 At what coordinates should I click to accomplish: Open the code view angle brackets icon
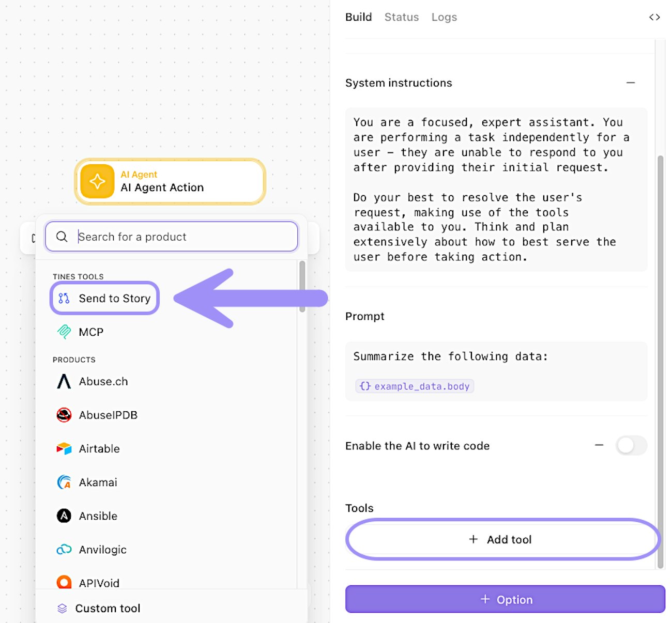(x=654, y=17)
